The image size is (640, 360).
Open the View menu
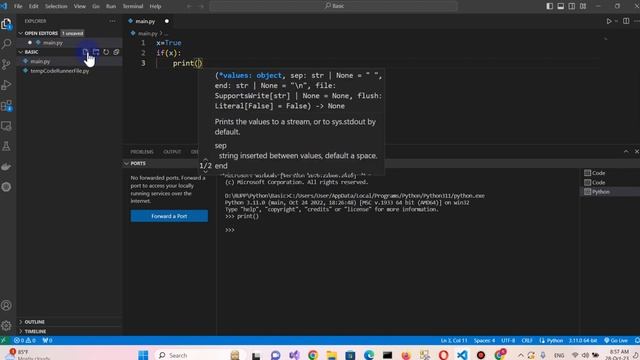click(80, 6)
